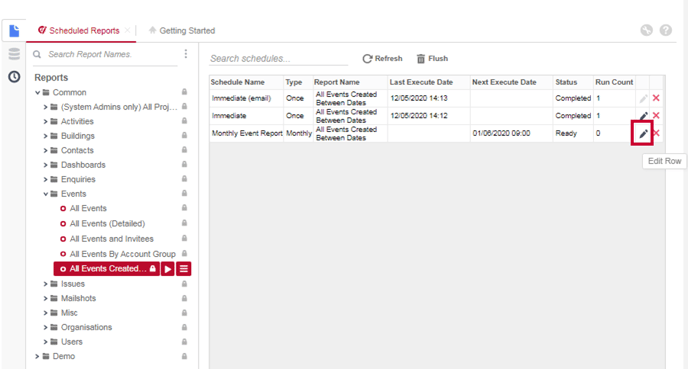Click the 01/06/2020 09:00 next execute cell
Viewport: 688px width, 369px height.
click(x=511, y=133)
